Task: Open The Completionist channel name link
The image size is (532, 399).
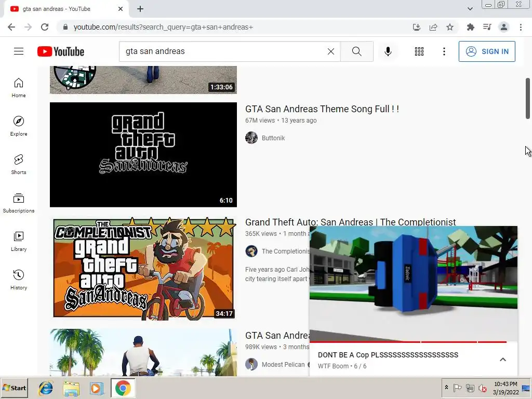Action: pyautogui.click(x=285, y=251)
